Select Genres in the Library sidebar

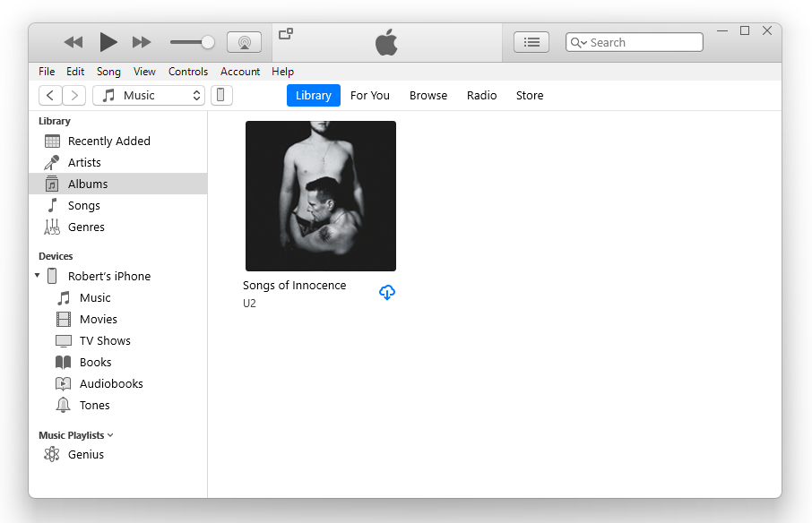tap(118, 227)
